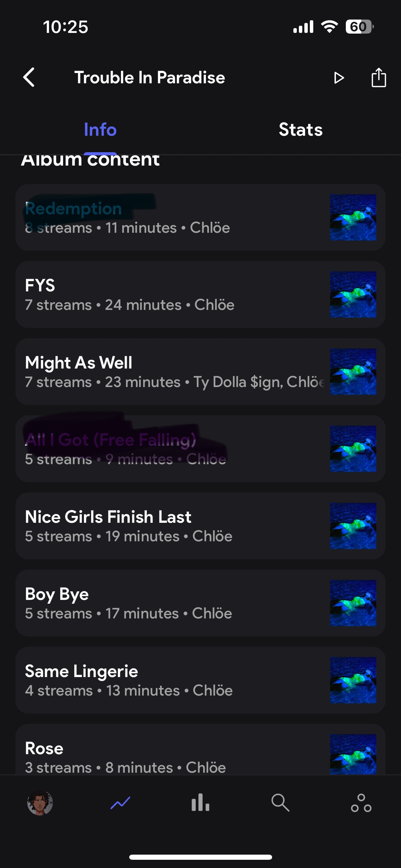Switch to the Stats tab

pos(301,130)
